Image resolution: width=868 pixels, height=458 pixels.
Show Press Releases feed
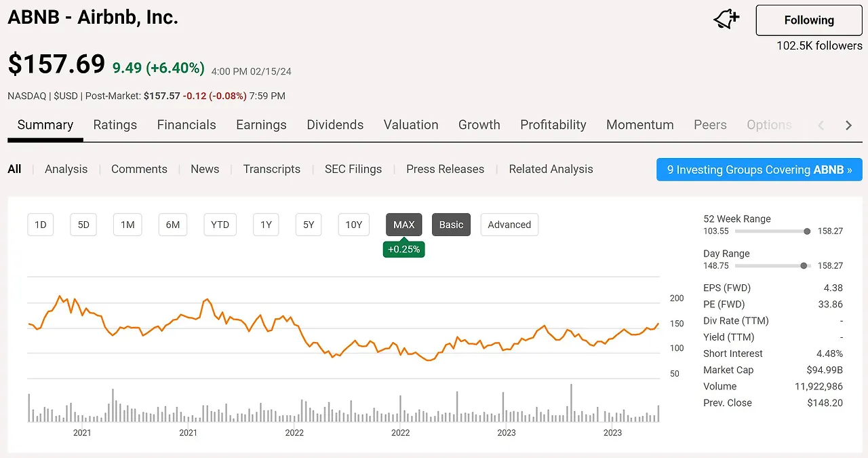[x=446, y=170]
